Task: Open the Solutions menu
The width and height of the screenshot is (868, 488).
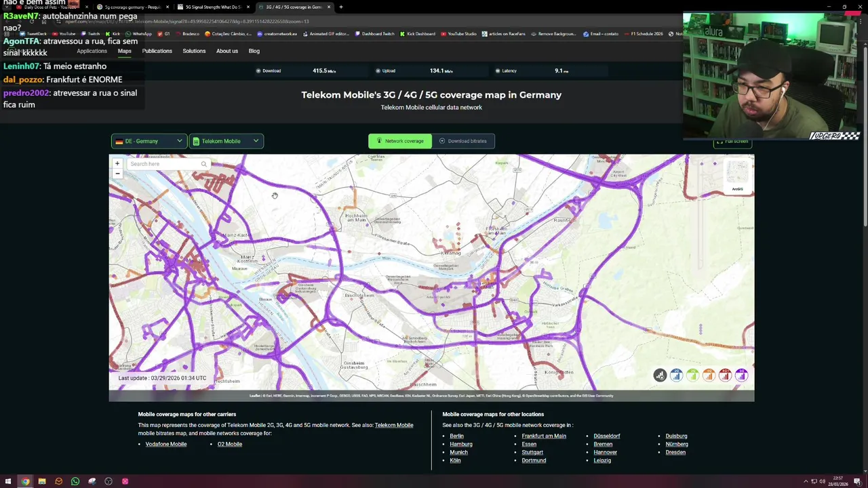Action: point(194,51)
